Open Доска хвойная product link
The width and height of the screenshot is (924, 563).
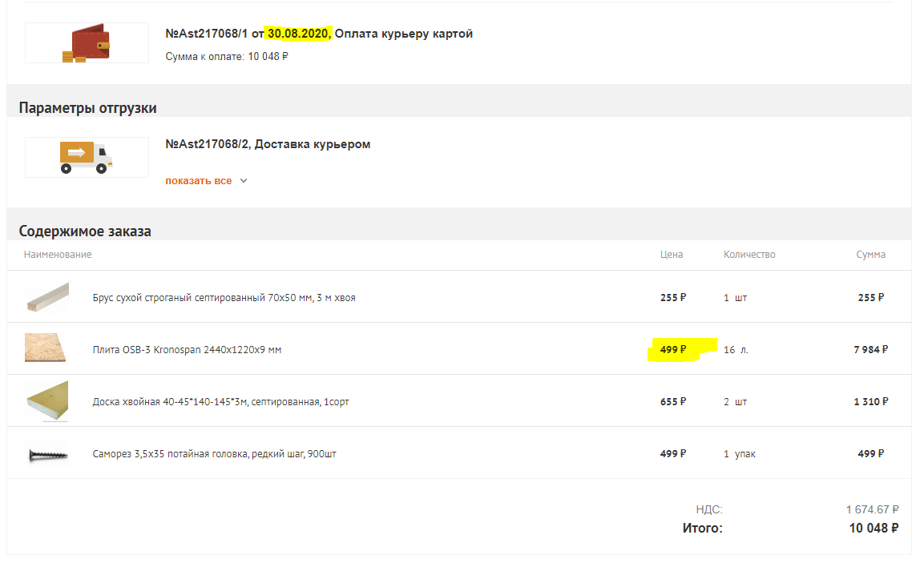[220, 402]
